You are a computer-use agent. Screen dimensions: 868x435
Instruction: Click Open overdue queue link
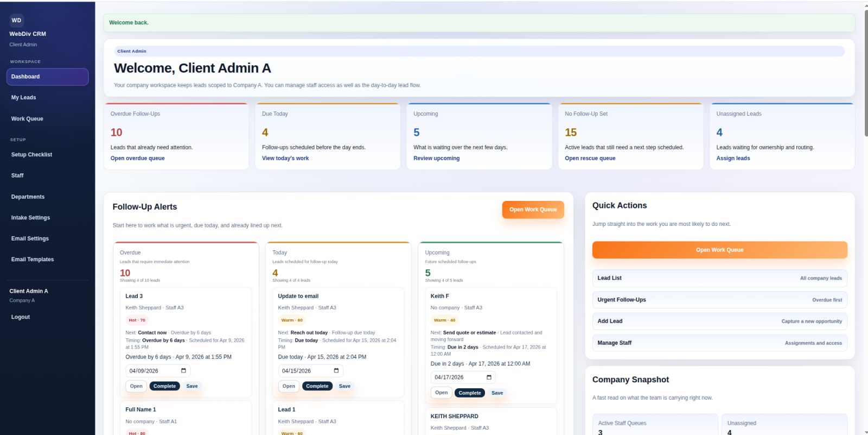click(137, 159)
